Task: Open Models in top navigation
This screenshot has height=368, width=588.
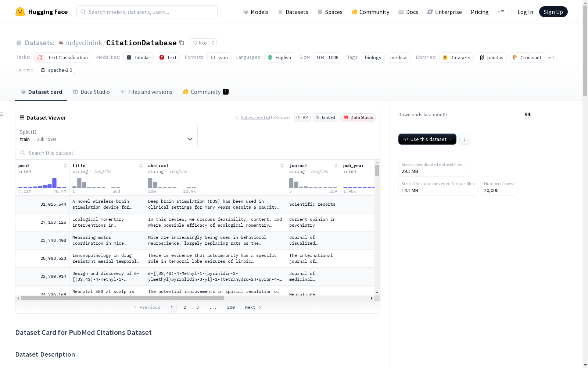Action: [256, 12]
